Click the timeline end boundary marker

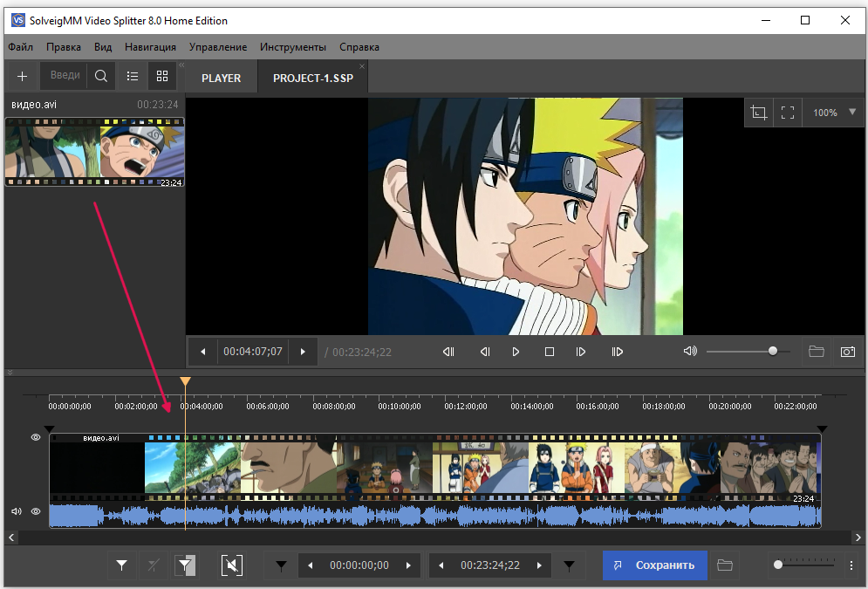[x=822, y=429]
